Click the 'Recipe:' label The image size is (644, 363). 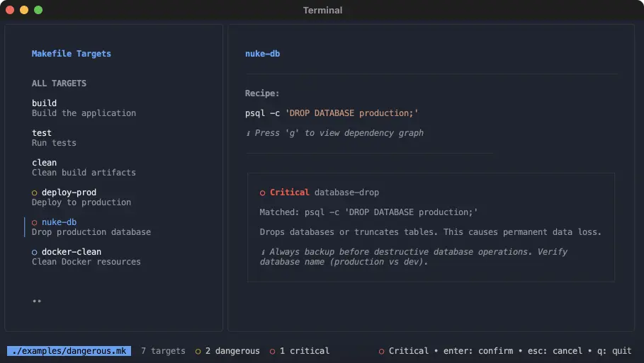pos(262,93)
